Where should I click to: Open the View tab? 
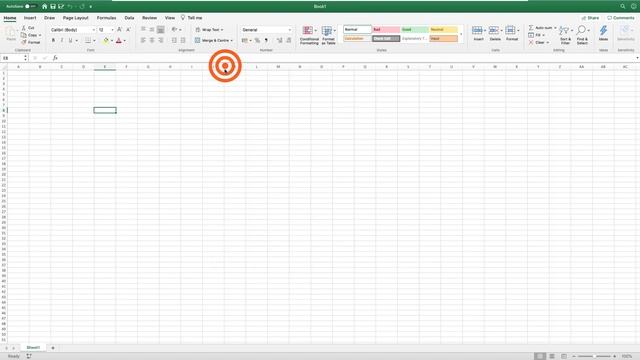tap(170, 18)
